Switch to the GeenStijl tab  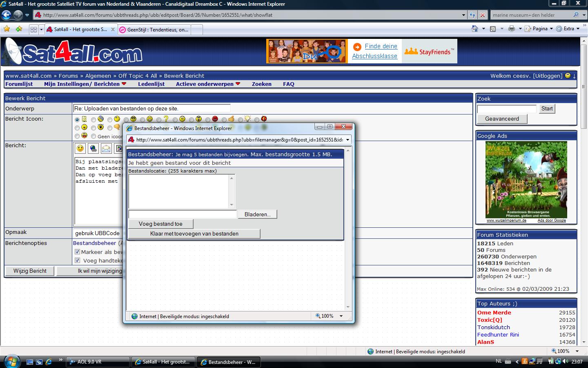click(x=154, y=29)
